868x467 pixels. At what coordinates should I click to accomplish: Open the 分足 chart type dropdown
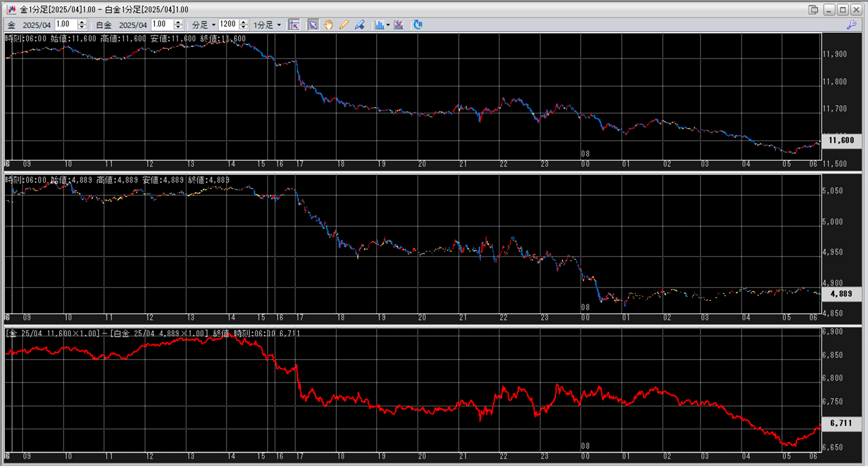pos(204,25)
